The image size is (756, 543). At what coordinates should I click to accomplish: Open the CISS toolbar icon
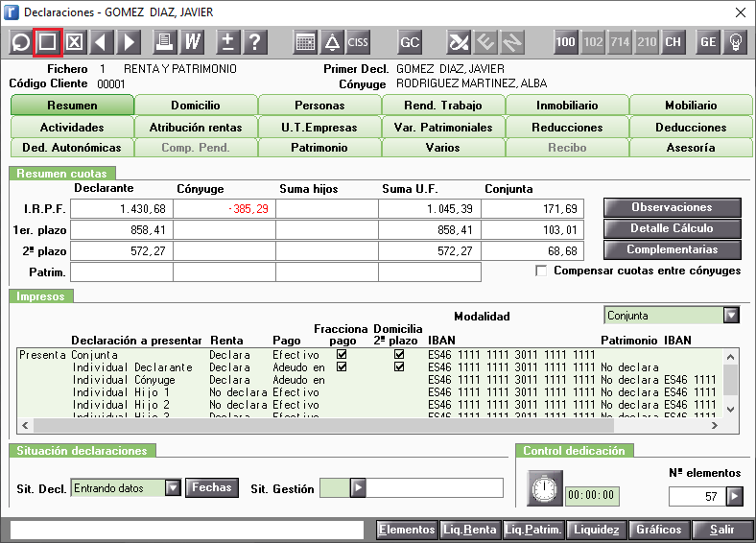click(358, 42)
